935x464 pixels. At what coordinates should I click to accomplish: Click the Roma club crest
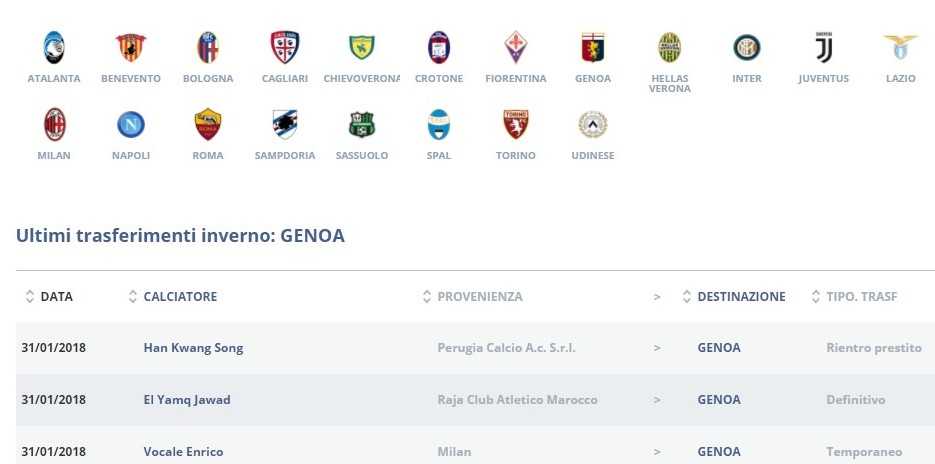coord(208,124)
